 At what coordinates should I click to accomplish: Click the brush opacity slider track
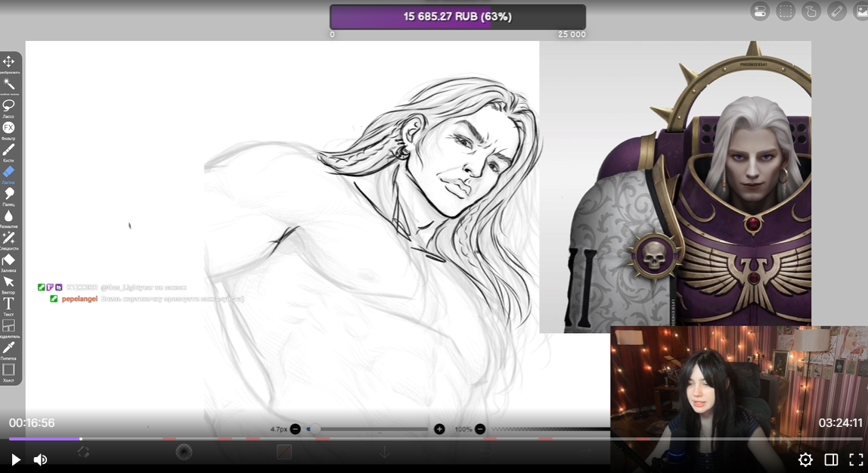(x=550, y=429)
